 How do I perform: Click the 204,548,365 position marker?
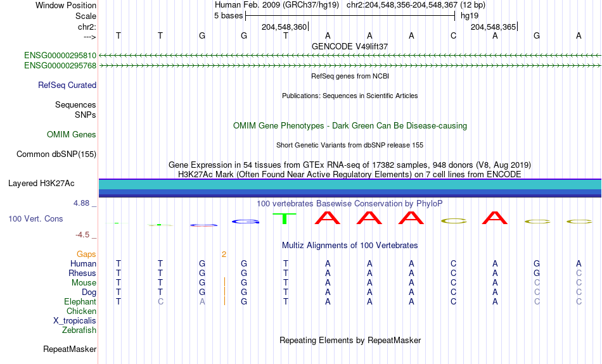(494, 27)
